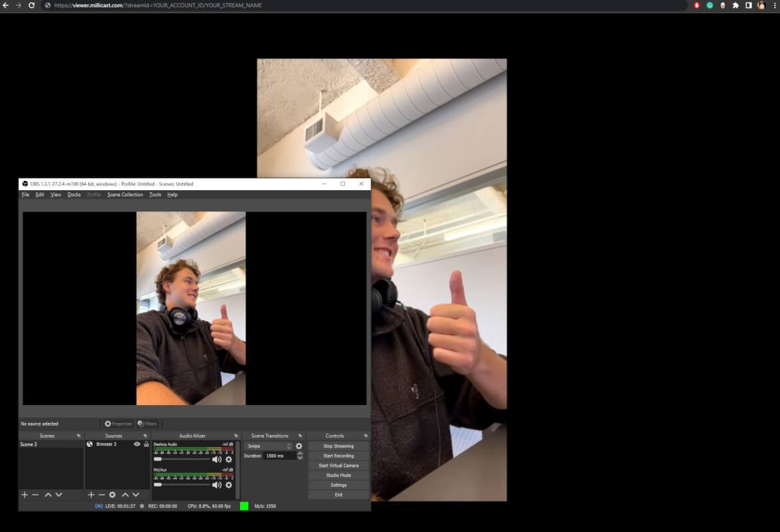Open Desktop Audio advanced settings gear
The image size is (780, 532).
[229, 460]
